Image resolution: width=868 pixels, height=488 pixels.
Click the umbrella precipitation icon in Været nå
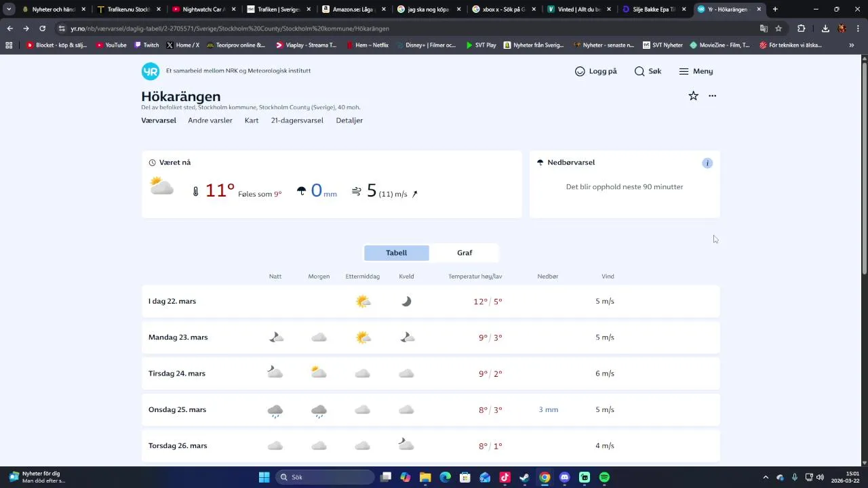pyautogui.click(x=302, y=191)
